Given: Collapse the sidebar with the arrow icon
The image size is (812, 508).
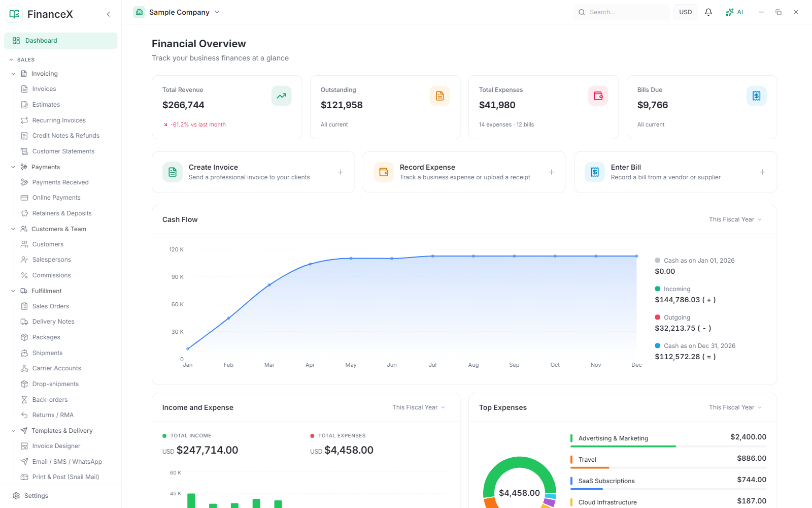Looking at the screenshot, I should coord(108,14).
